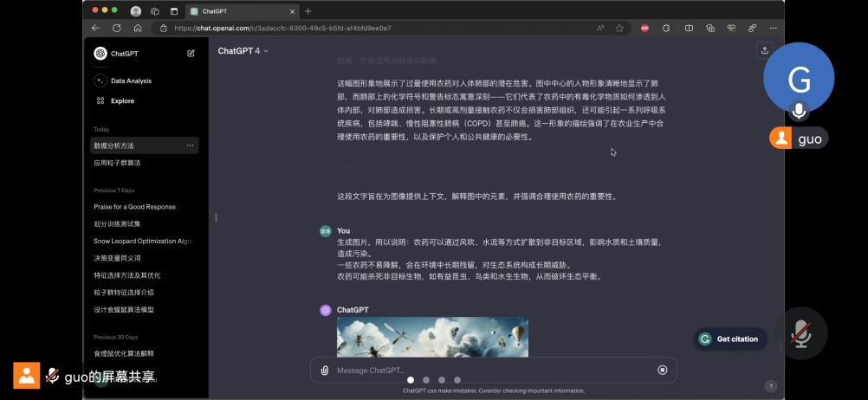
Task: Unmute the crossed-out microphone button
Action: [800, 333]
